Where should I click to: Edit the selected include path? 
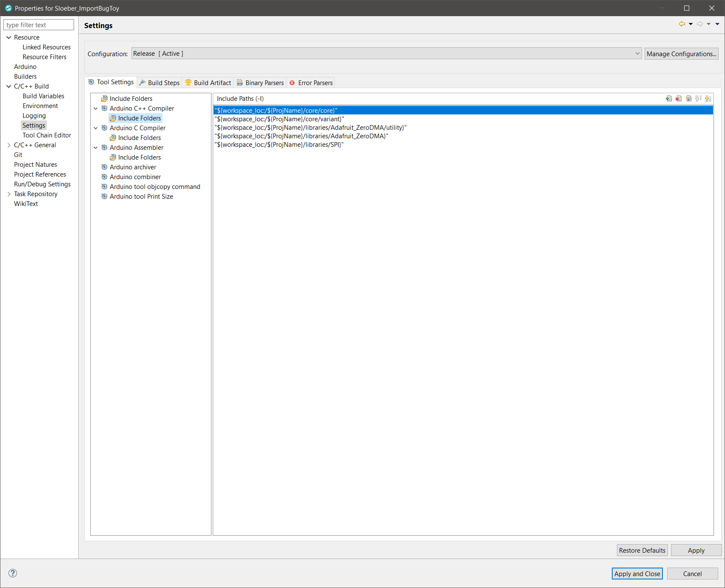click(x=689, y=98)
